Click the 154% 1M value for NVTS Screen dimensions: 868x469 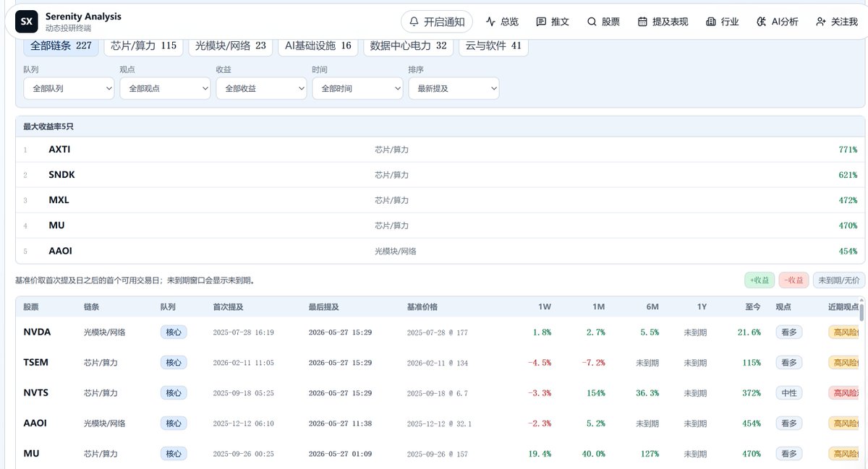(596, 393)
